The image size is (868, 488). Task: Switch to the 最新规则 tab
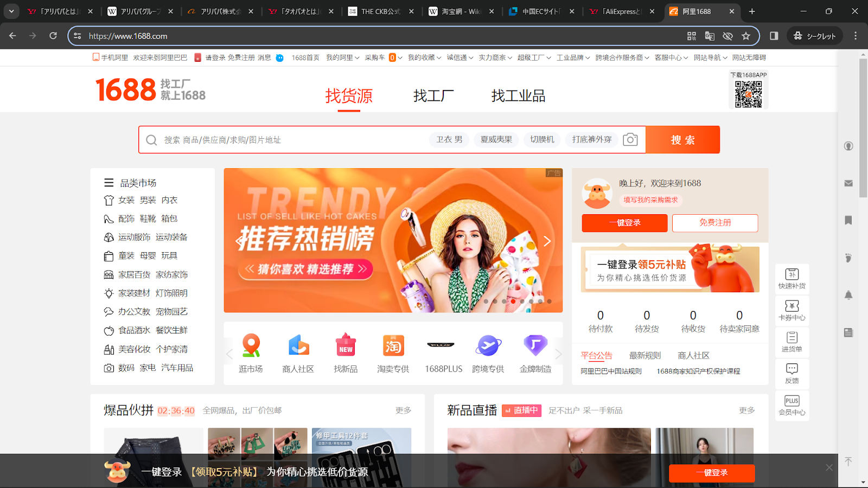[645, 355]
